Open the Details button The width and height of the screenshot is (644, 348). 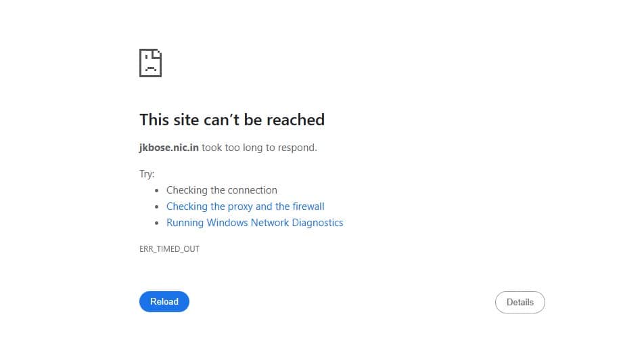(x=520, y=302)
